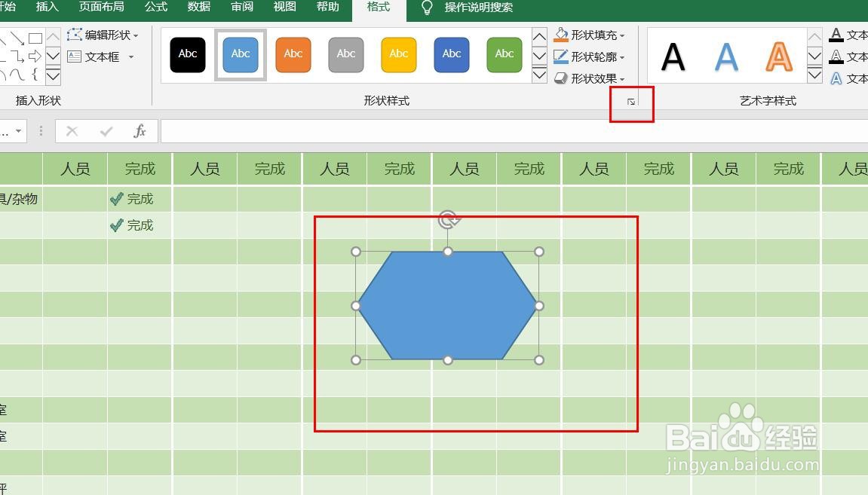Apply the orange Abc shape style
Image resolution: width=868 pixels, height=495 pixels.
point(293,54)
